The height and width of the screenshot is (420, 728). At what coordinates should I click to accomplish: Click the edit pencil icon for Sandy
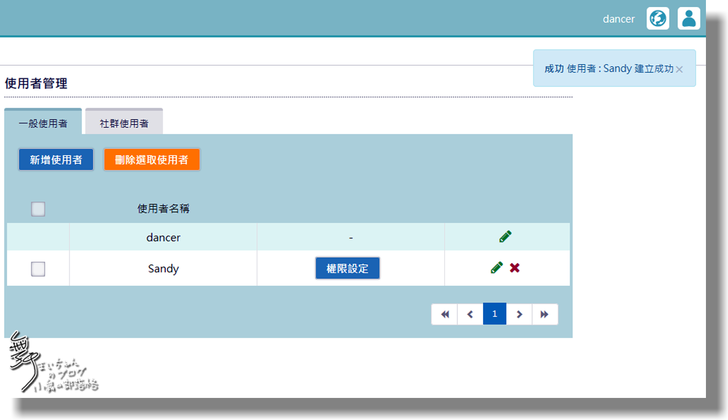pos(497,268)
